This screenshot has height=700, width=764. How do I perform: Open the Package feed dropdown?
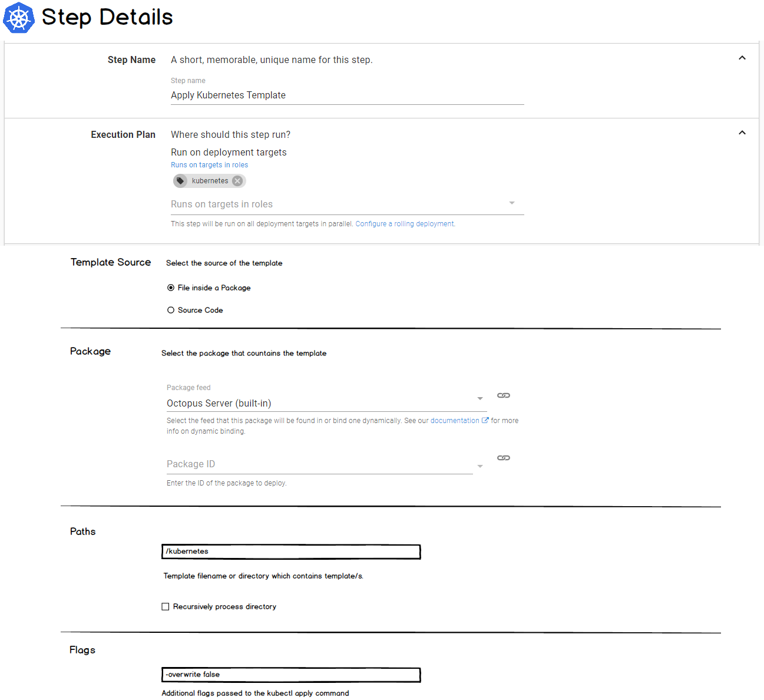pyautogui.click(x=479, y=399)
